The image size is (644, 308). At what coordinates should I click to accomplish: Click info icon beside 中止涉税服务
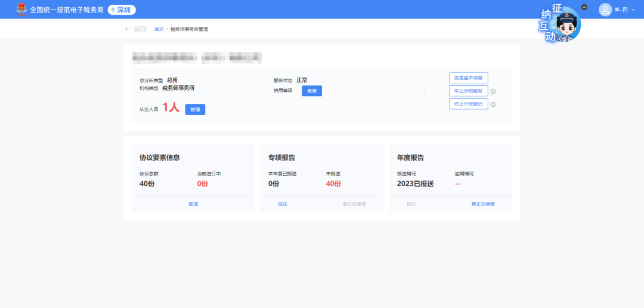click(493, 92)
